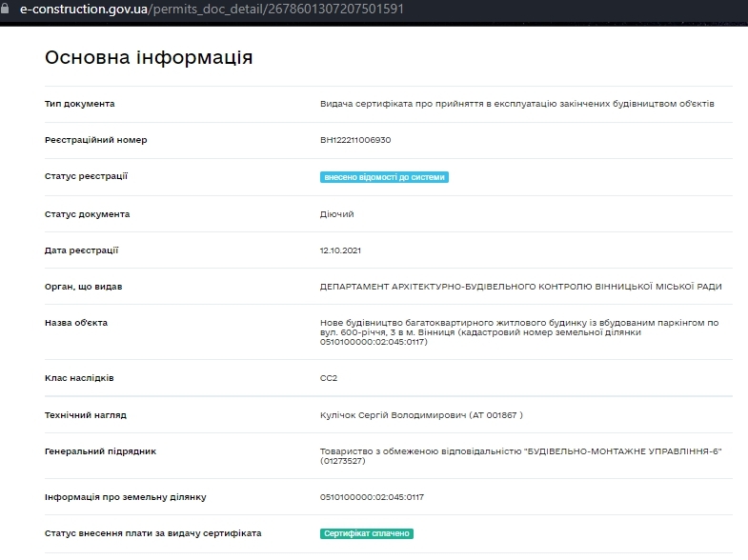The width and height of the screenshot is (748, 560).
Task: Click the 'внесено відомості до системи' status badge
Action: [x=384, y=177]
